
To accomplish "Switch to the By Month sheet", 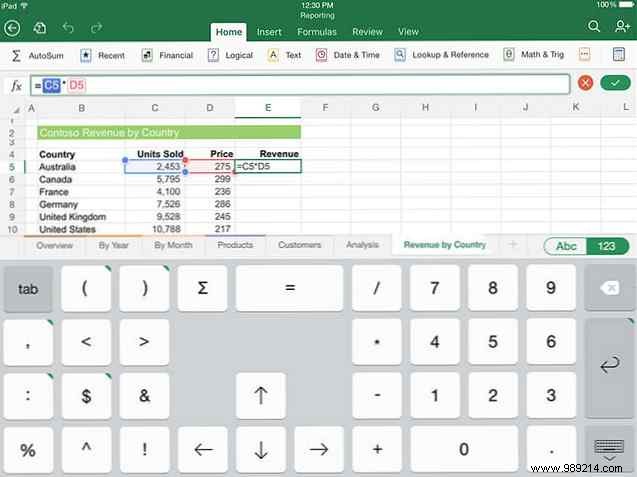I will pos(173,245).
